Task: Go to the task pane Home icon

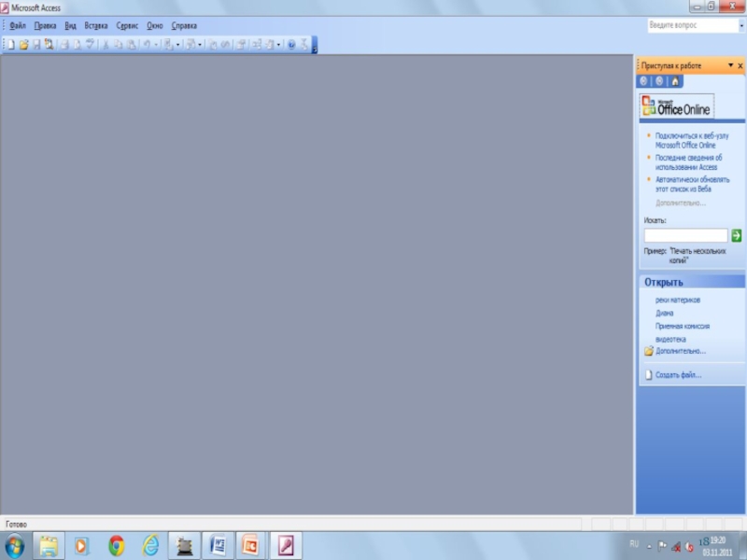Action: (675, 81)
